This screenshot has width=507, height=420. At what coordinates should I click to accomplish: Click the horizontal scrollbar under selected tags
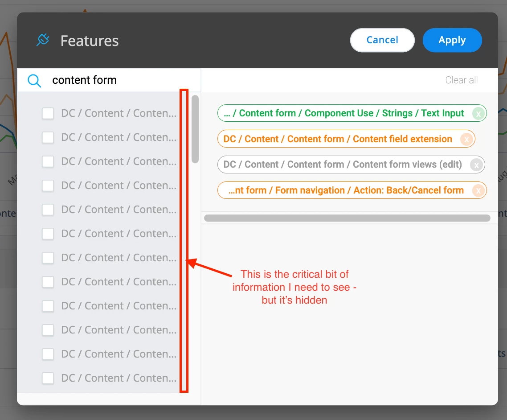pyautogui.click(x=347, y=218)
